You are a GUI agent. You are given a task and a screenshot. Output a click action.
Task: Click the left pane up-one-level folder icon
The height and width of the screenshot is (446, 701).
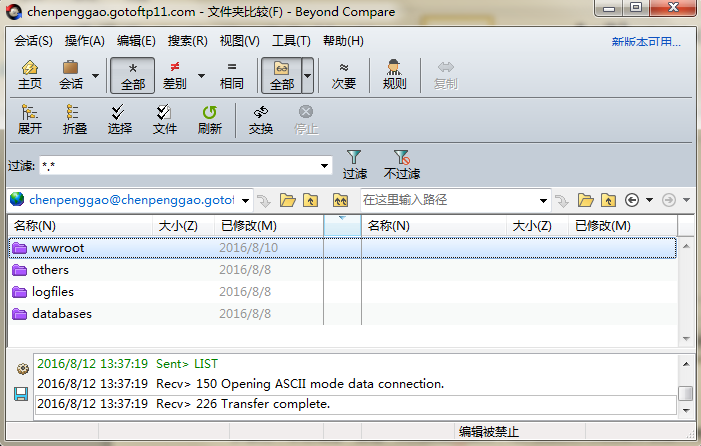[310, 200]
